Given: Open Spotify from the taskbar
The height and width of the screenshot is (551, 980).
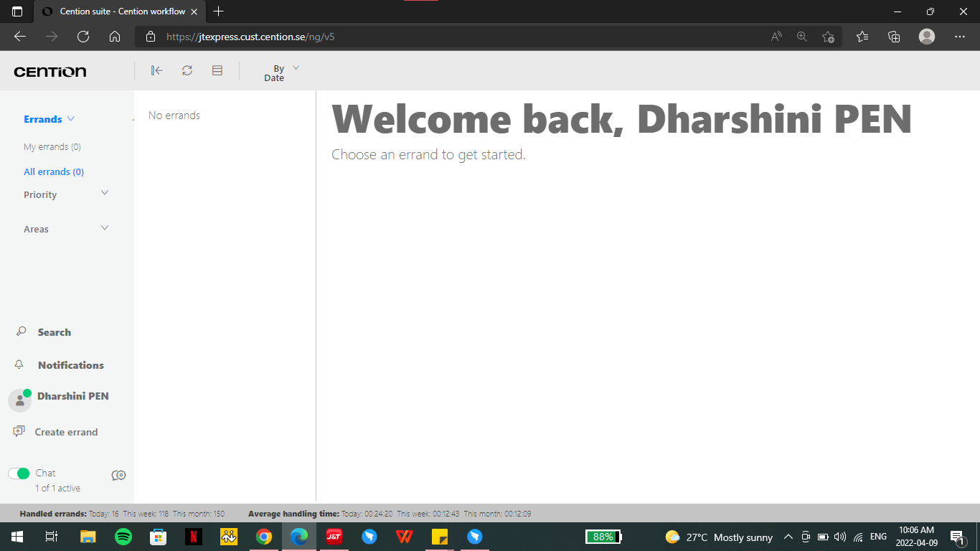Looking at the screenshot, I should (123, 537).
